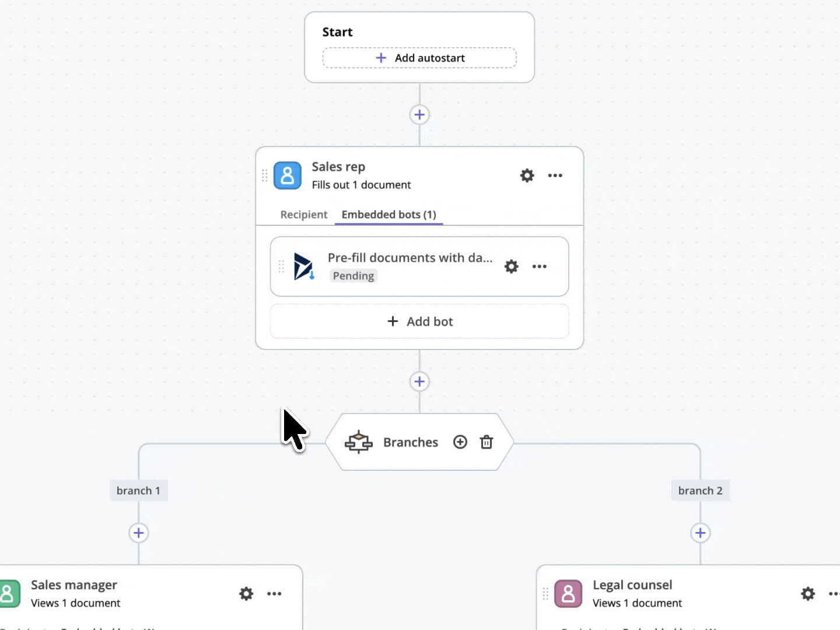Open Sales rep step settings gear
Screen dimensions: 840x630
[527, 176]
